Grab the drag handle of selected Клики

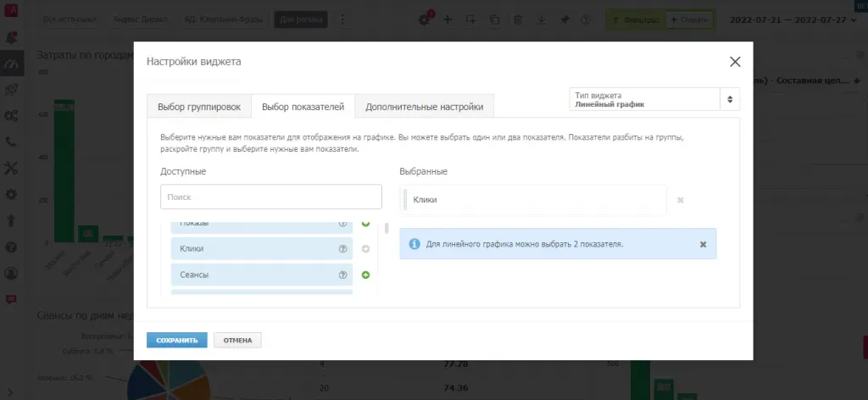pos(405,200)
